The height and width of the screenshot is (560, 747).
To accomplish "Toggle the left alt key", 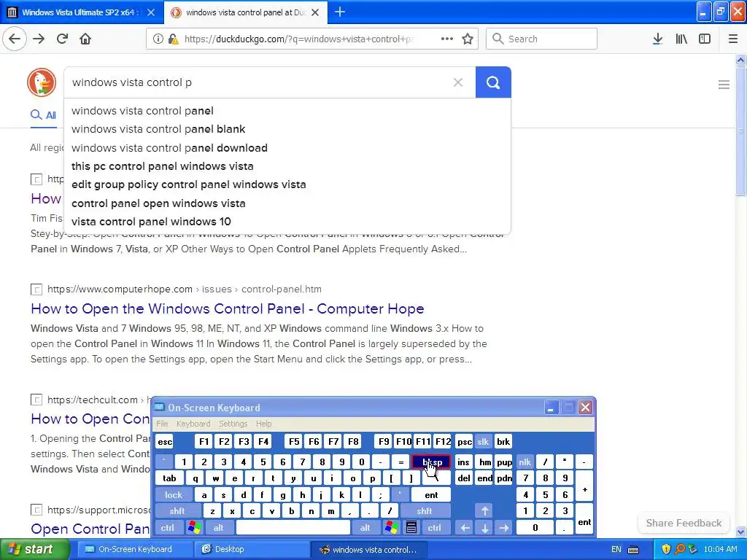I will click(x=219, y=528).
